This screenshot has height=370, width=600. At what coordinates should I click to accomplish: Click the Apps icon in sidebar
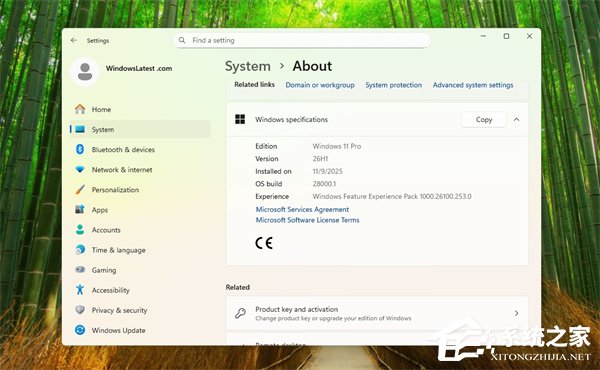tap(80, 209)
